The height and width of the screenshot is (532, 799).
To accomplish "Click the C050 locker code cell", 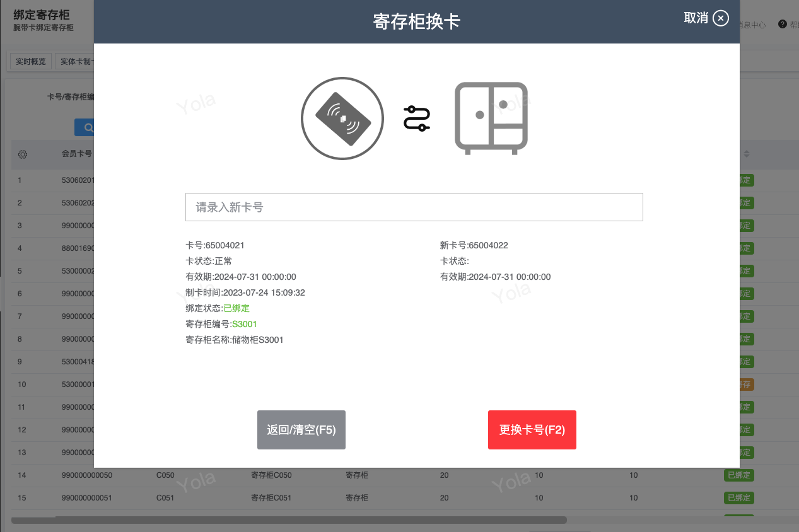I will click(x=165, y=475).
